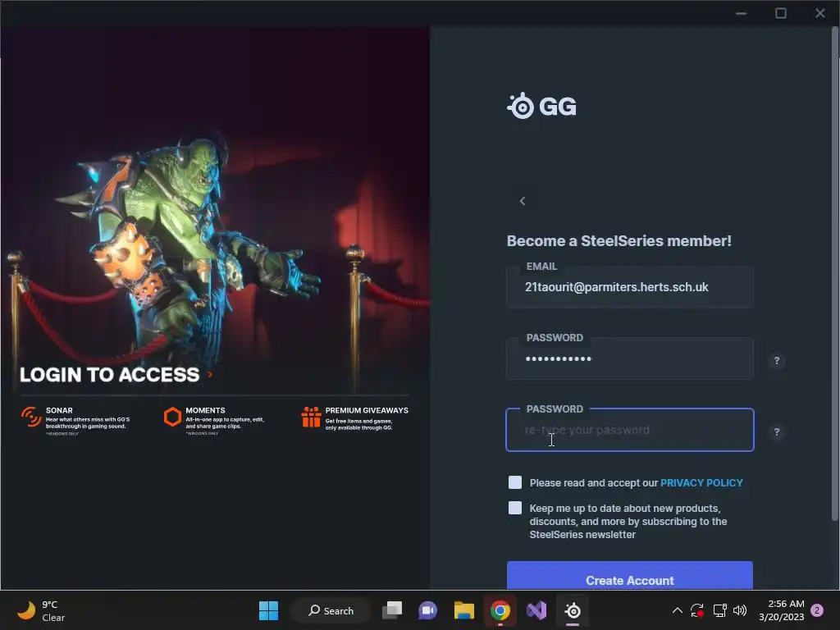840x630 pixels.
Task: Click the Premium Giveaways gift icon
Action: (311, 417)
